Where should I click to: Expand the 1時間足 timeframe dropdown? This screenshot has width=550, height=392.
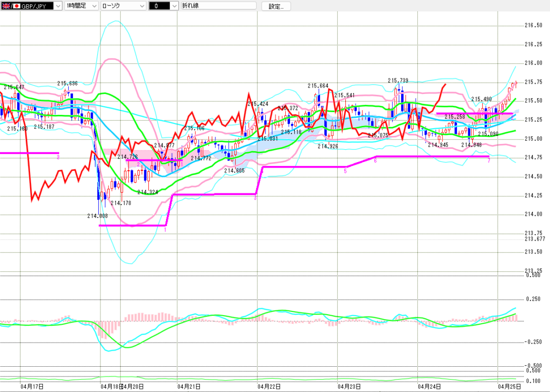click(x=93, y=6)
